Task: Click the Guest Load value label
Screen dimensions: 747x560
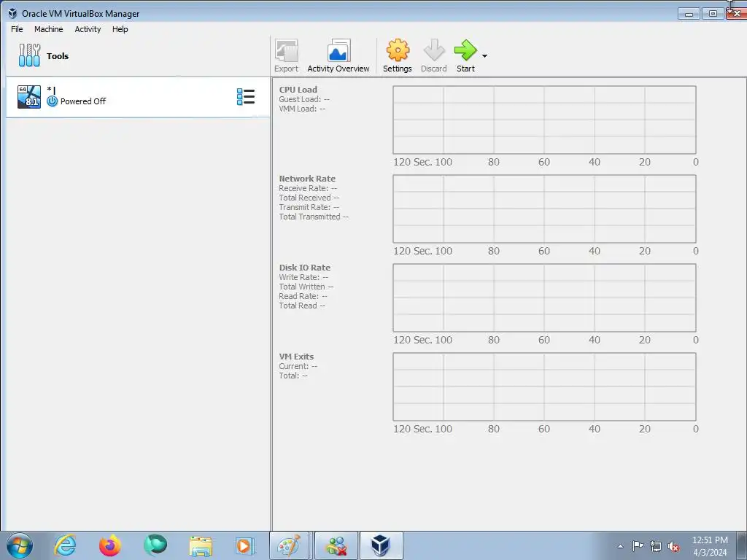Action: point(304,99)
